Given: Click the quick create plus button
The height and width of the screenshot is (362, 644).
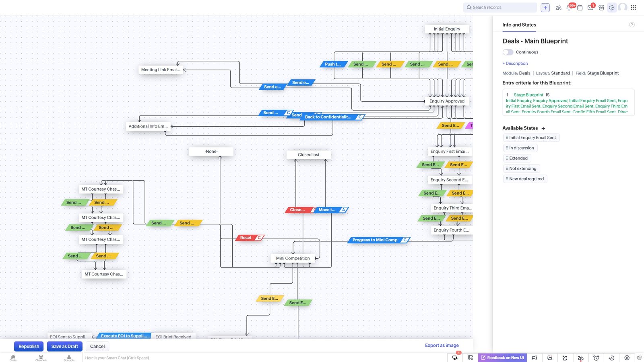Looking at the screenshot, I should (545, 8).
